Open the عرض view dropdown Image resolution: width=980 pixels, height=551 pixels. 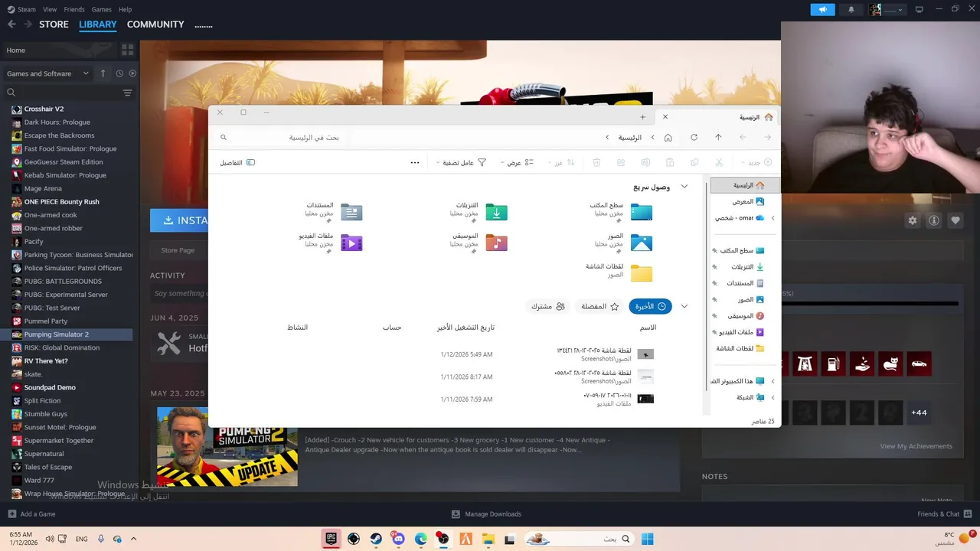[x=517, y=162]
